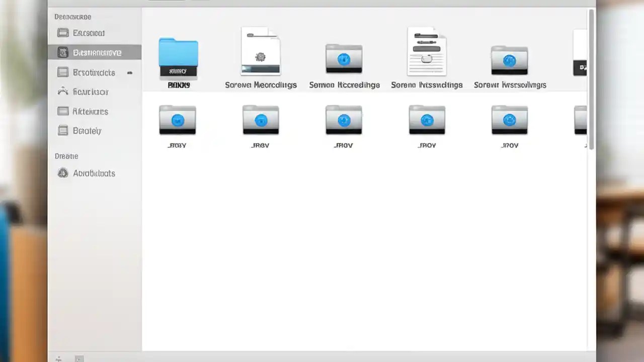Open the blue "BANK9" folder
Screen dimensions: 644x362
(x=178, y=55)
